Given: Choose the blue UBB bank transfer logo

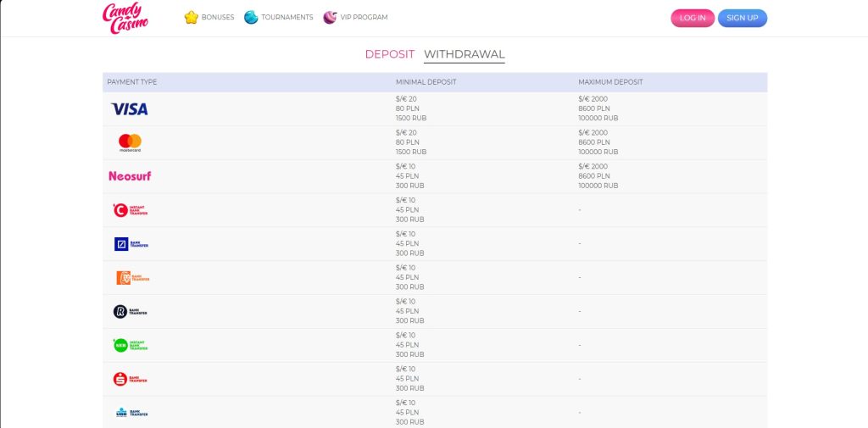Looking at the screenshot, I should [131, 412].
